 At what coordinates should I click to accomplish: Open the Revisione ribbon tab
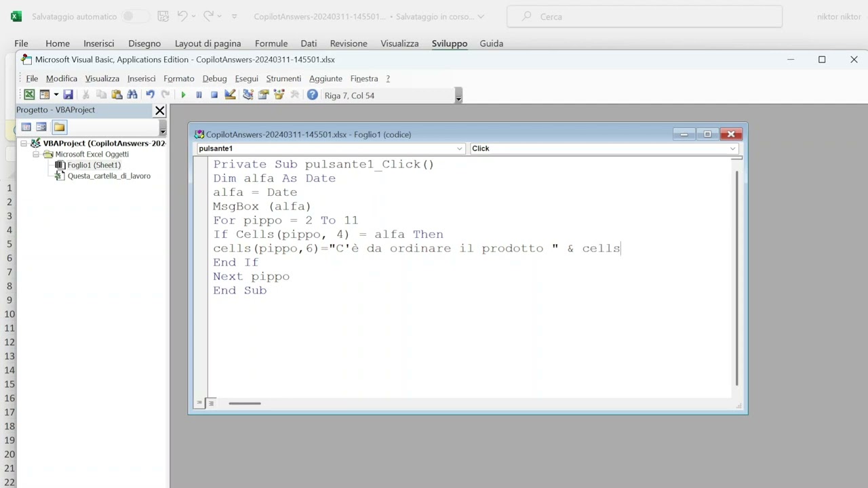coord(349,43)
